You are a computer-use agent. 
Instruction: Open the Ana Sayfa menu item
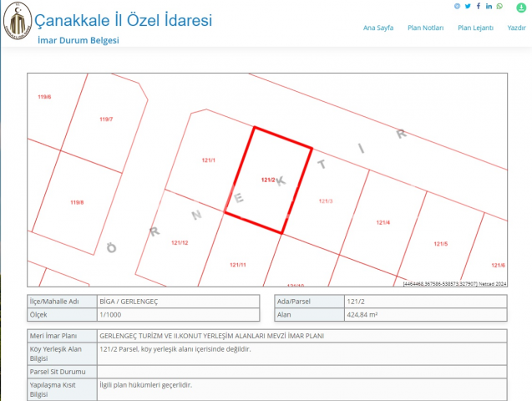coord(378,28)
